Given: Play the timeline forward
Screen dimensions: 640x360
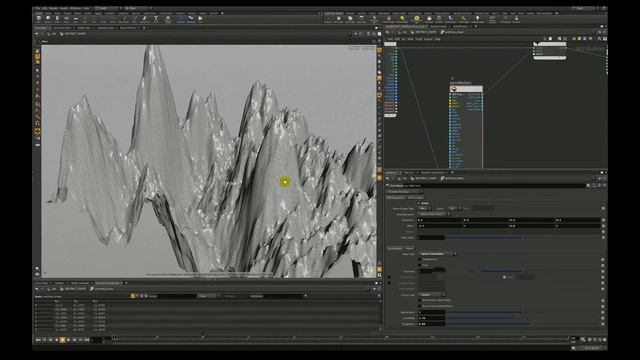Looking at the screenshot, I should pos(68,340).
